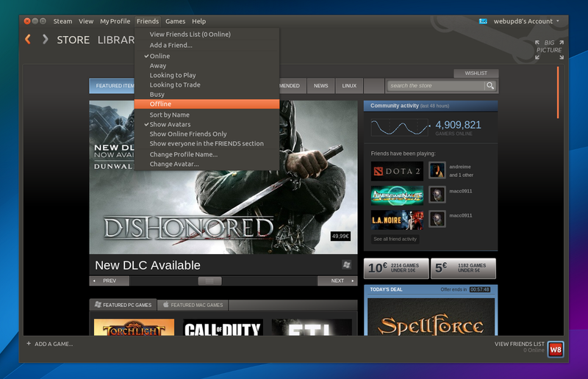Click the mail inbox icon by account name
This screenshot has height=379, width=588.
click(x=483, y=21)
